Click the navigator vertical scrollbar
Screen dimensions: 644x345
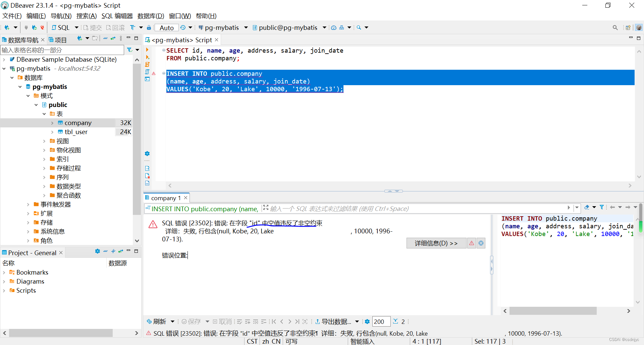click(x=137, y=139)
